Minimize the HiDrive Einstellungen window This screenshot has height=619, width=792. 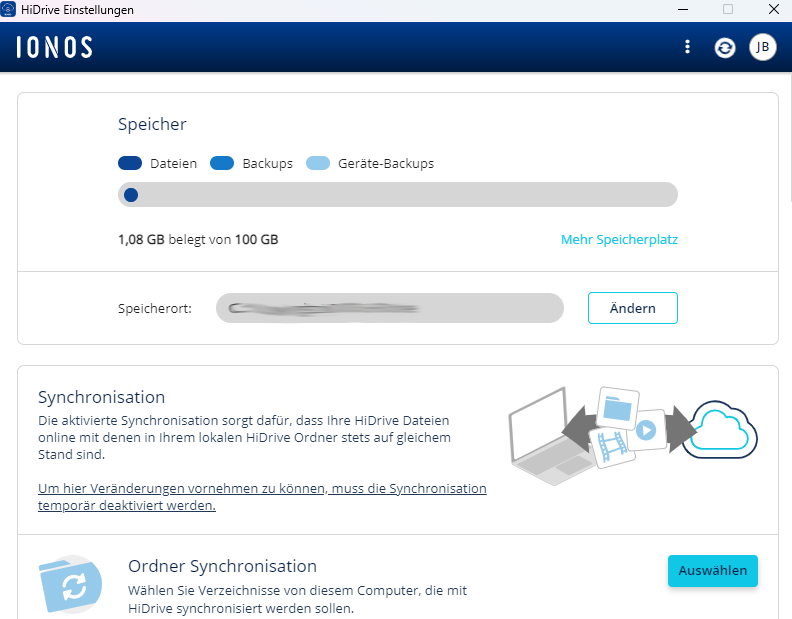683,9
